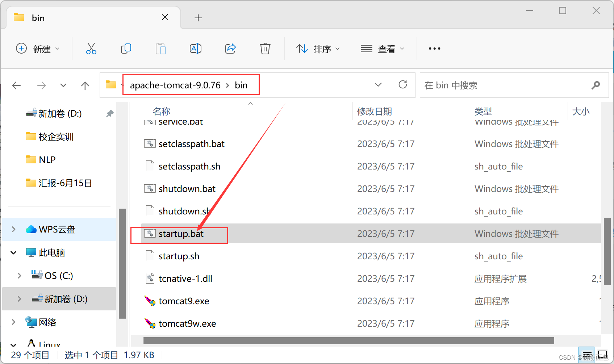Image resolution: width=614 pixels, height=364 pixels.
Task: Click the Cut scissors icon
Action: tap(91, 49)
